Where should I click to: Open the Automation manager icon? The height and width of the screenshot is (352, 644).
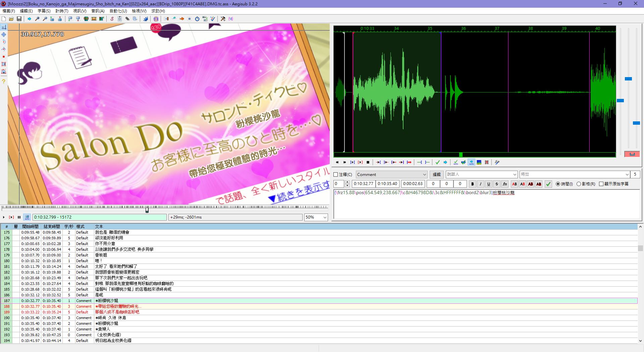pos(146,19)
